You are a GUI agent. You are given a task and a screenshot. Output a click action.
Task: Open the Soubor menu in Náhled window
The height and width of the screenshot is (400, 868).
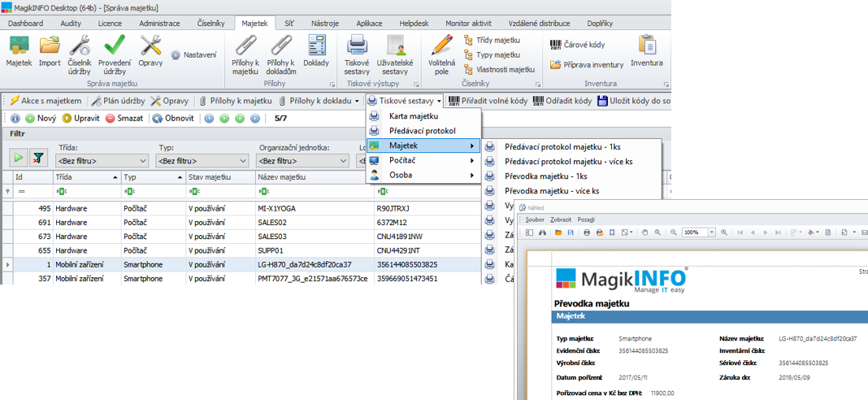[536, 220]
